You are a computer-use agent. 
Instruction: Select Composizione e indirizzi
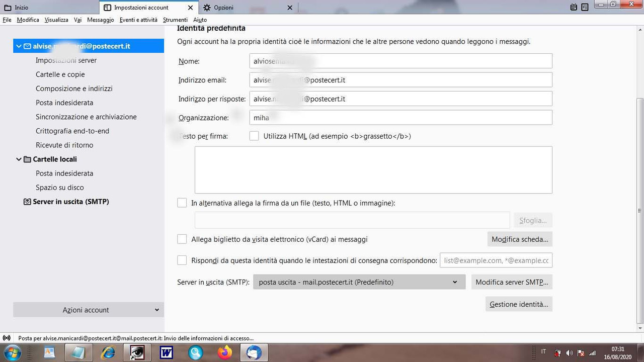[x=74, y=88]
